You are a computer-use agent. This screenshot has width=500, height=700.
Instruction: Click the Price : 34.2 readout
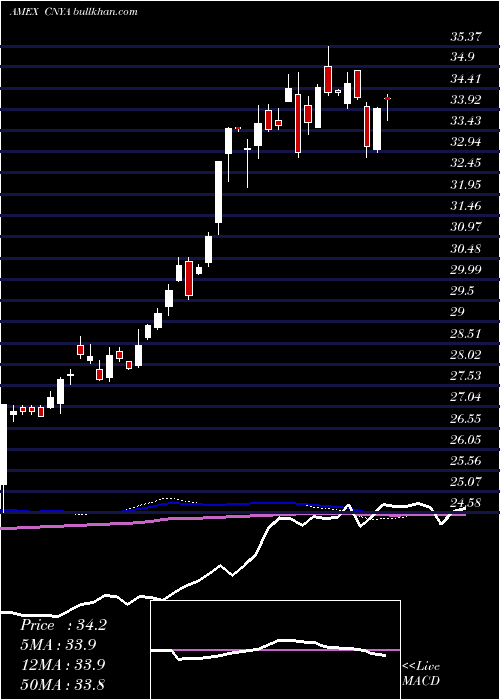coord(63,625)
